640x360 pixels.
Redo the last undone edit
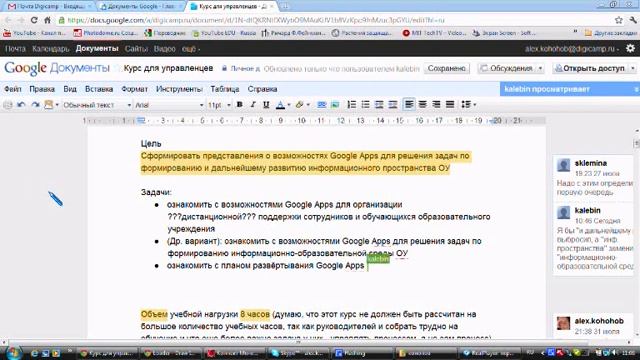point(36,105)
